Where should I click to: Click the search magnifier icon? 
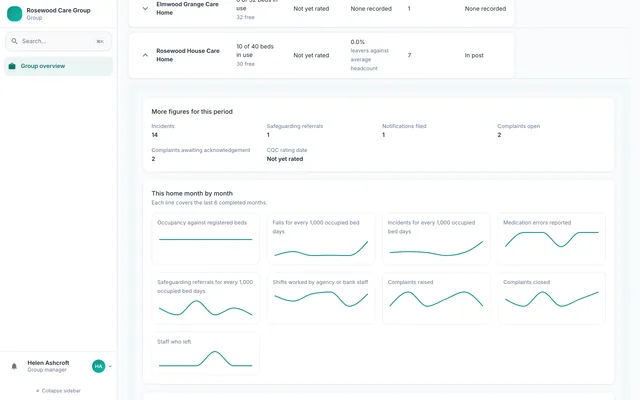(14, 41)
